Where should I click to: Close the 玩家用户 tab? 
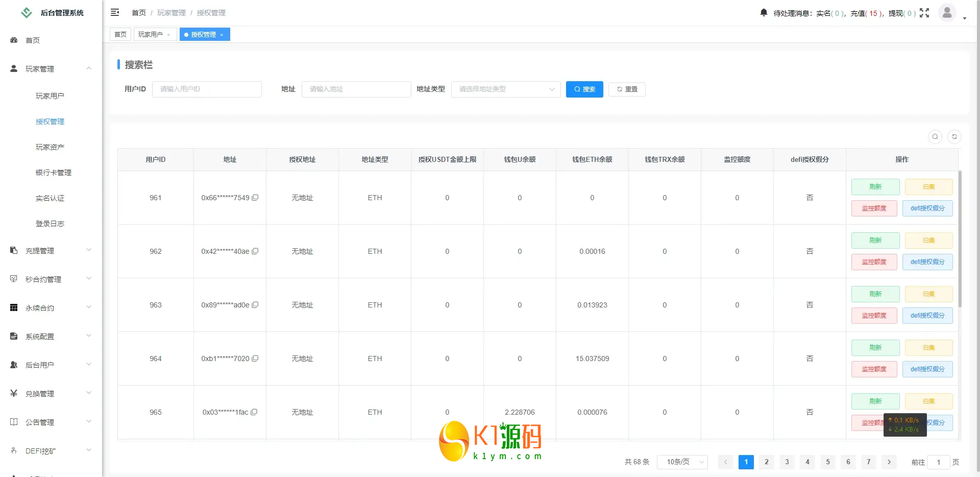pyautogui.click(x=168, y=35)
